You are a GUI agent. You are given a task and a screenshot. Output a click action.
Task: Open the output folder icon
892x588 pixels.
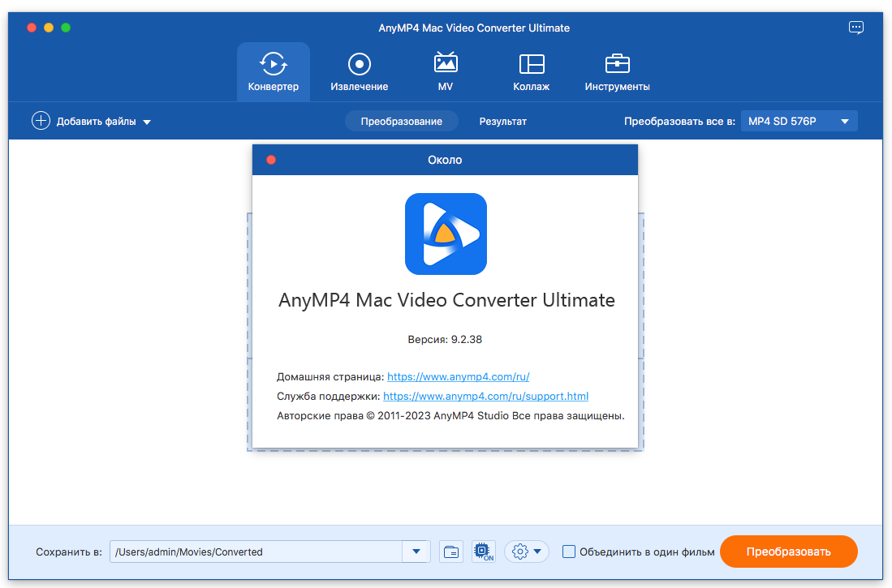tap(450, 552)
